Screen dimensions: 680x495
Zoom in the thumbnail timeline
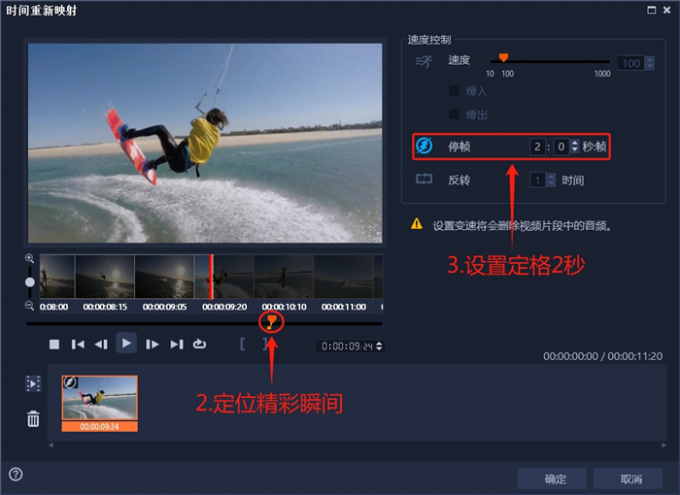point(29,259)
